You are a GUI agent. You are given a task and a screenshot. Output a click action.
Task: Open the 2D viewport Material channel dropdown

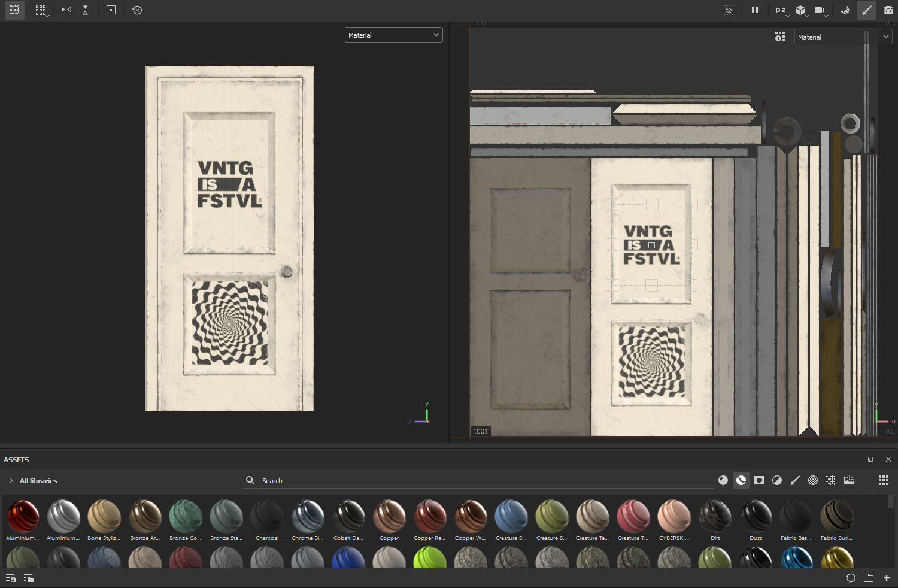point(844,37)
